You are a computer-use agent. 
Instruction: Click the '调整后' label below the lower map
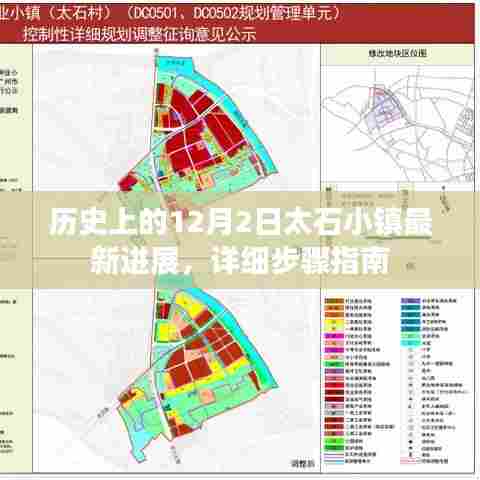[x=303, y=463]
